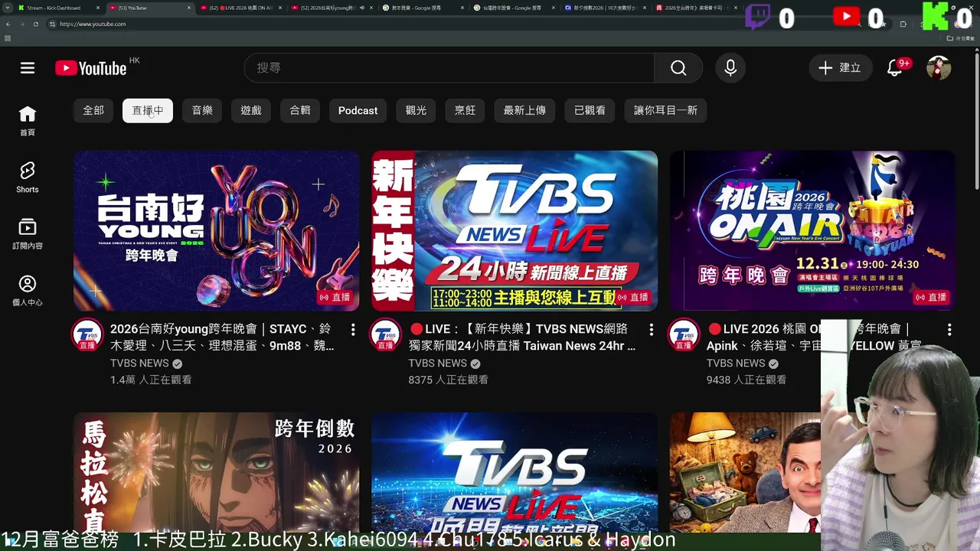Open TVBS channel avatar beside 台南好young video
Screen dimensions: 980x551
[x=87, y=335]
